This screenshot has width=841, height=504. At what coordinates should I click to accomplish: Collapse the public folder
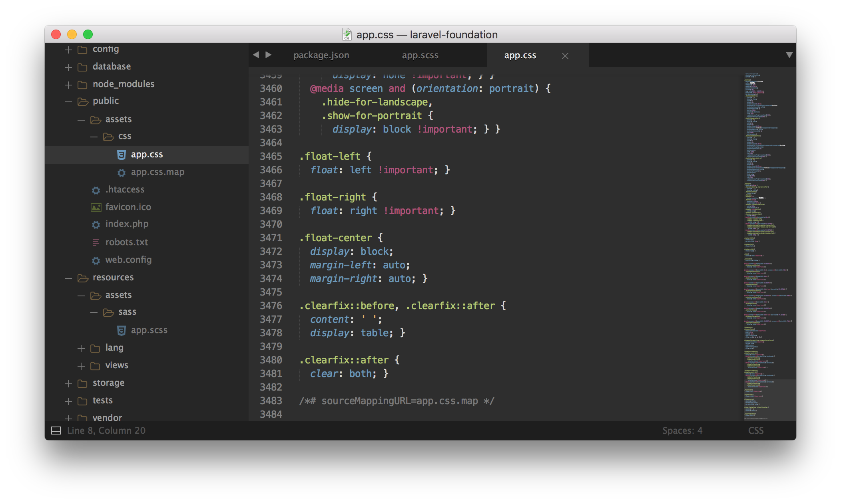click(68, 101)
